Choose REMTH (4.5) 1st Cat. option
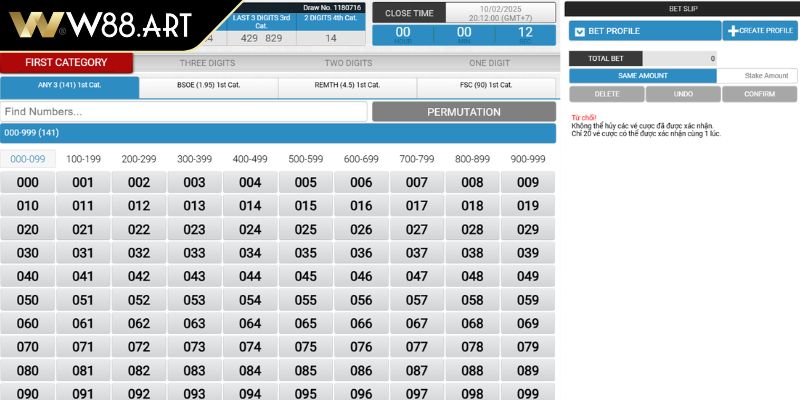The width and height of the screenshot is (800, 400). point(347,87)
